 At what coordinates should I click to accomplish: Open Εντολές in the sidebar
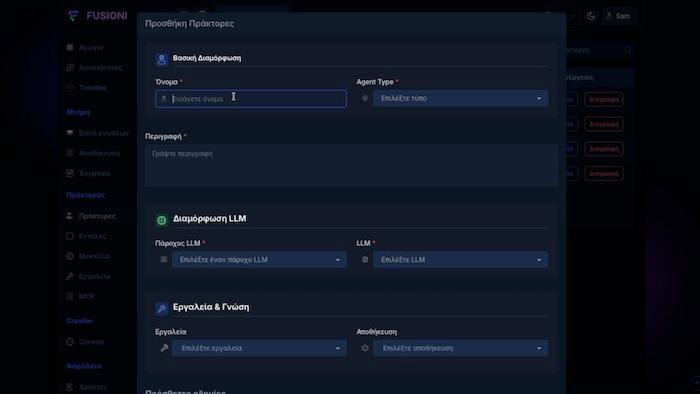[86, 236]
